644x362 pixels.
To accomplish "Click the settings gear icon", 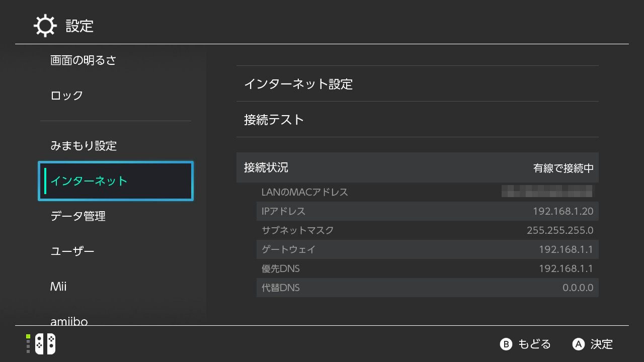I will point(45,26).
